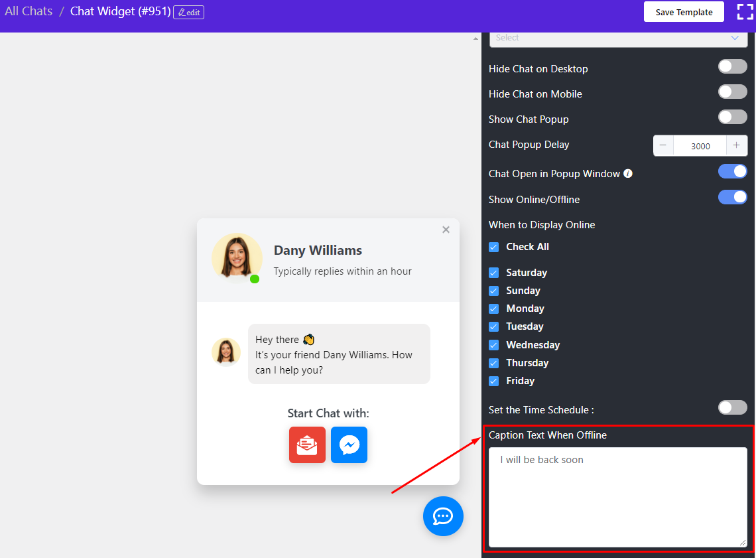Image resolution: width=756 pixels, height=558 pixels.
Task: Open the Select dropdown at panel top
Action: [618, 38]
